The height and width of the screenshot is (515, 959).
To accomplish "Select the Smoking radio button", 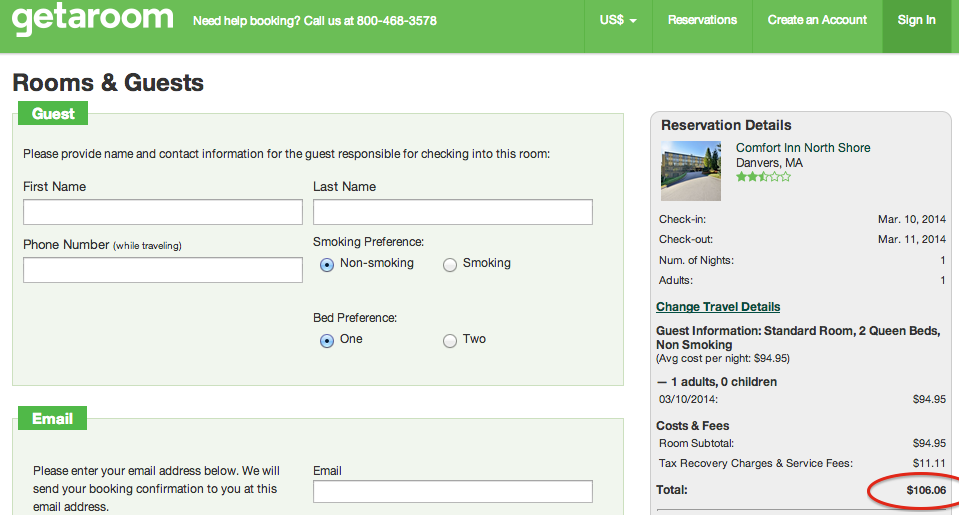I will click(450, 264).
